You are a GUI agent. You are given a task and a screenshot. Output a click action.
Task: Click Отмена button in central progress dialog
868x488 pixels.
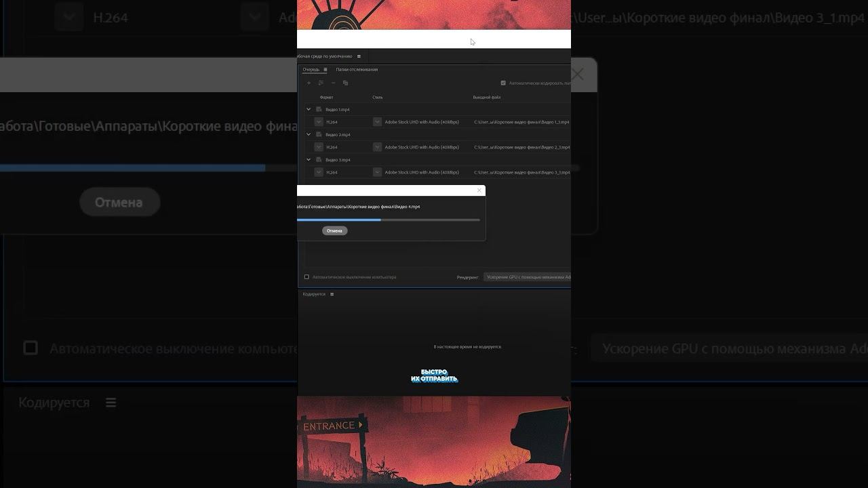pos(334,230)
